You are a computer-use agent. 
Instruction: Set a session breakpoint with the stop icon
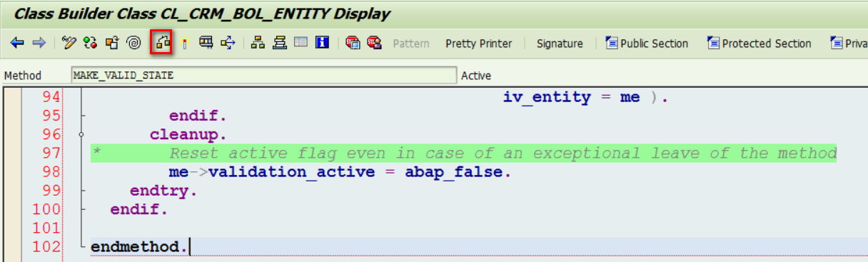coord(352,43)
